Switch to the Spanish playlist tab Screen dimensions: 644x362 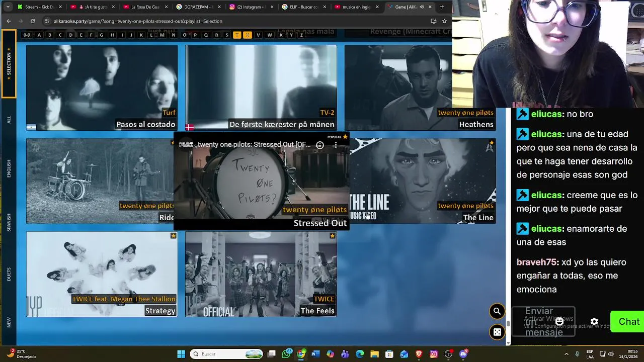(9, 222)
